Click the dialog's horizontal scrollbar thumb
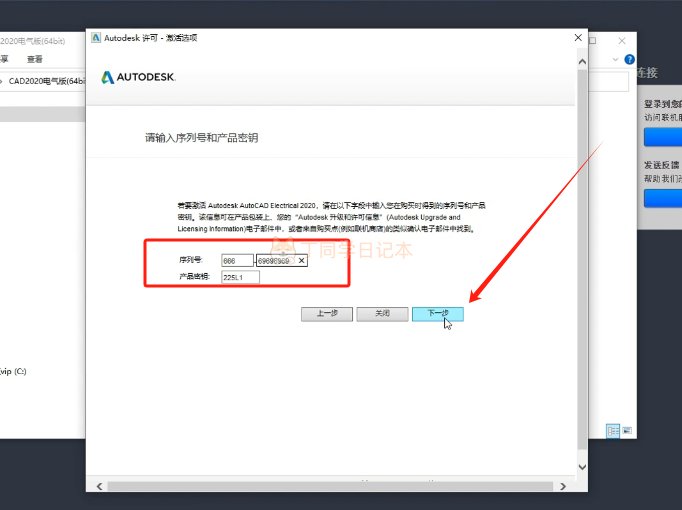Screen dimensions: 682x510 (330, 486)
